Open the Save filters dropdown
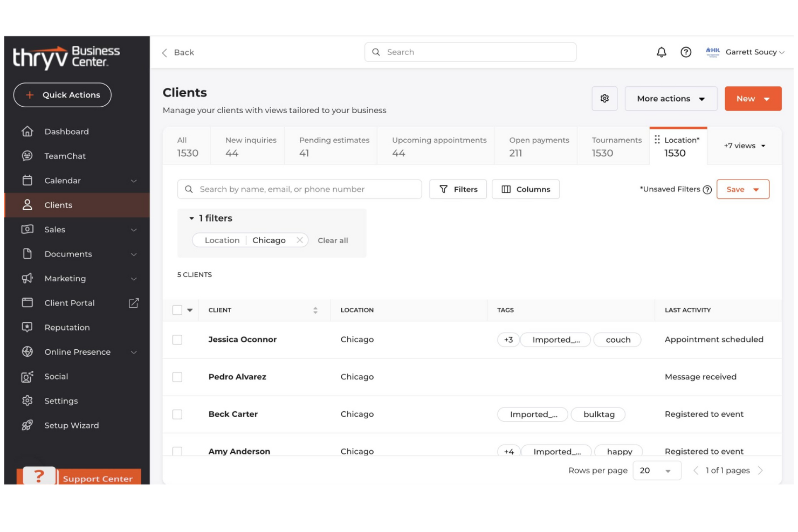Screen dimensions: 798x532 742,189
